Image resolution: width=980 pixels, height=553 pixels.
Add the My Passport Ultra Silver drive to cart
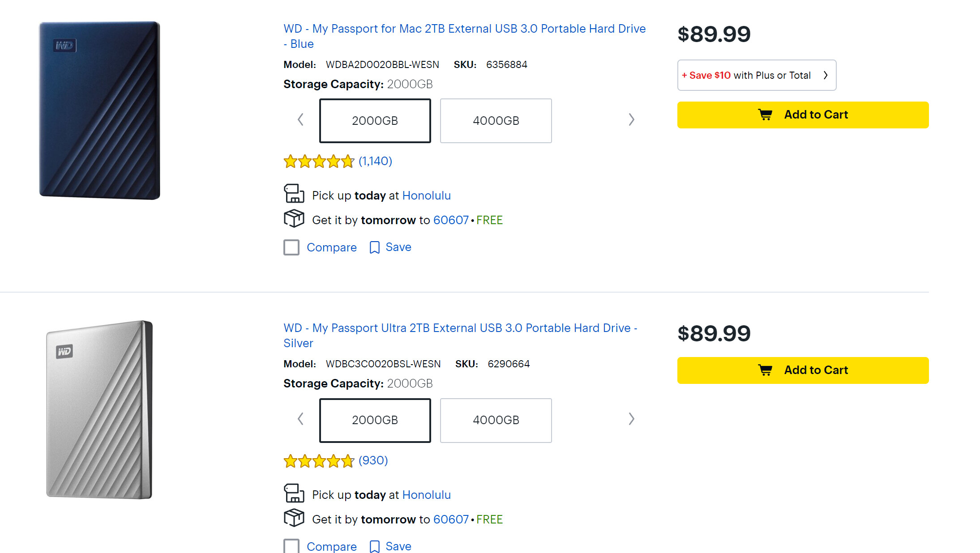pos(802,370)
